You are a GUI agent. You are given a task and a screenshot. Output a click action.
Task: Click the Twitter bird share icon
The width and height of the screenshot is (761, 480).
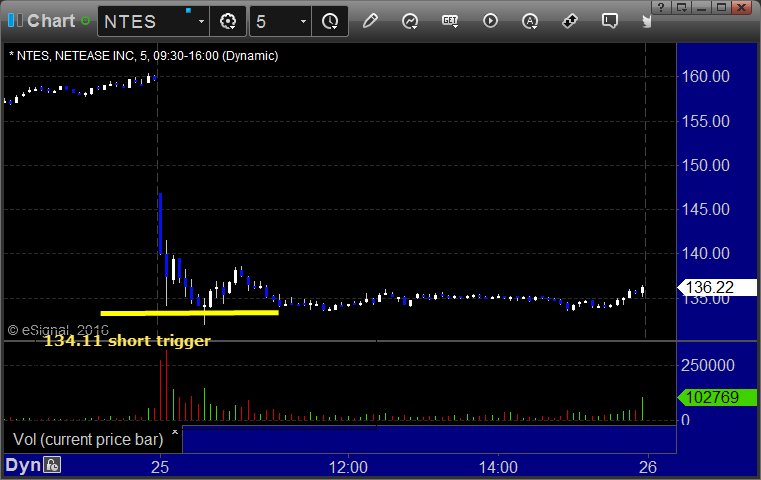[x=646, y=21]
